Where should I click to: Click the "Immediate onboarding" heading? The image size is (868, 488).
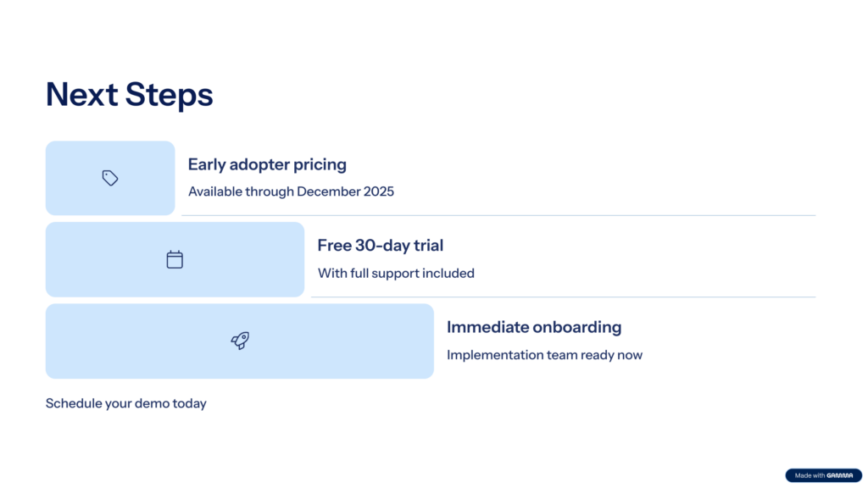[534, 327]
